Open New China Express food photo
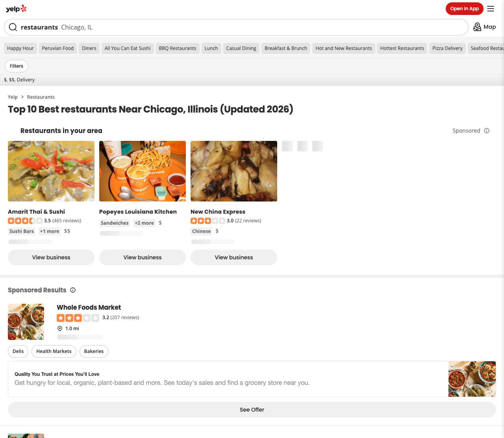This screenshot has height=438, width=504. tap(234, 171)
